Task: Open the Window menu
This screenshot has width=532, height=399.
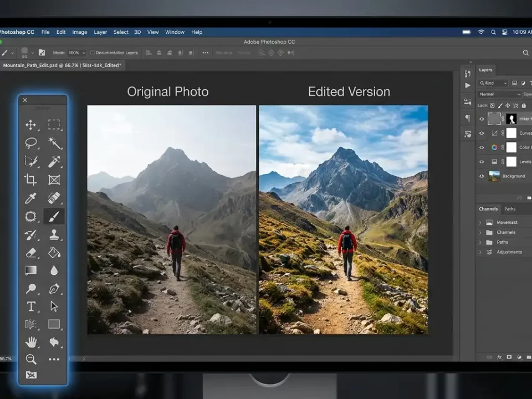Action: coord(175,32)
